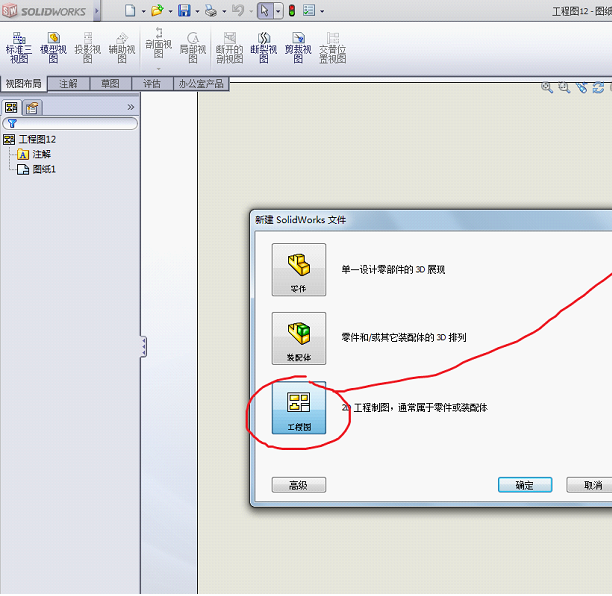Image resolution: width=612 pixels, height=596 pixels.
Task: Switch to 办公室产品 tab
Action: tap(201, 84)
